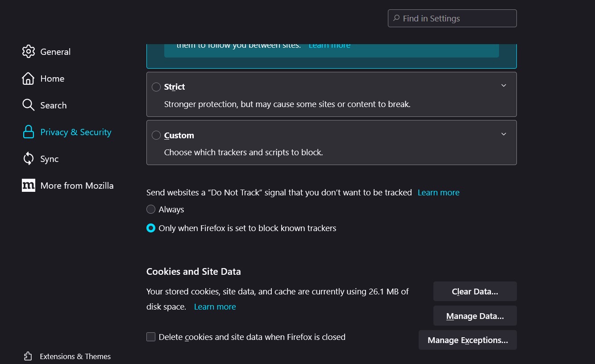This screenshot has width=595, height=364.
Task: Enable Delete cookies when Firefox is closed
Action: pyautogui.click(x=151, y=337)
